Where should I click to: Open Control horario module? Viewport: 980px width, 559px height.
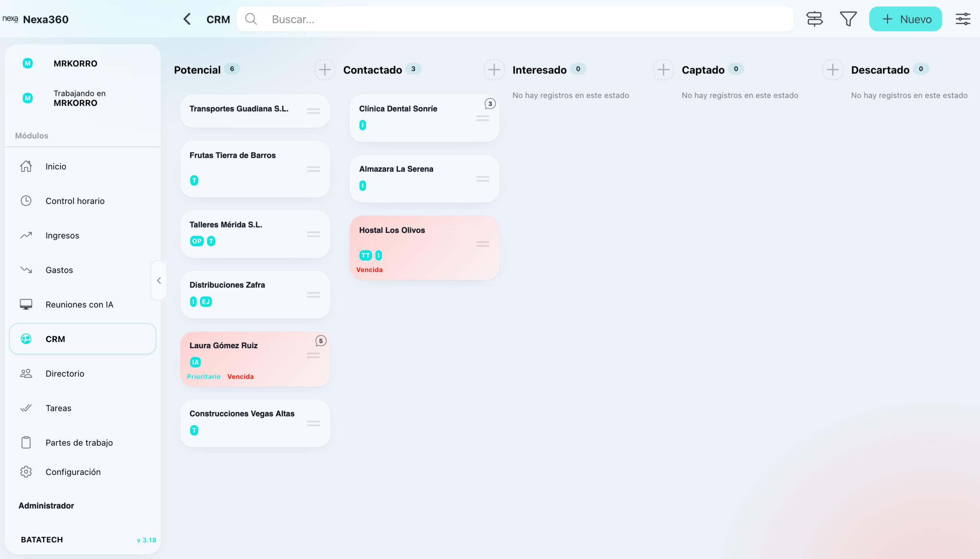tap(82, 201)
